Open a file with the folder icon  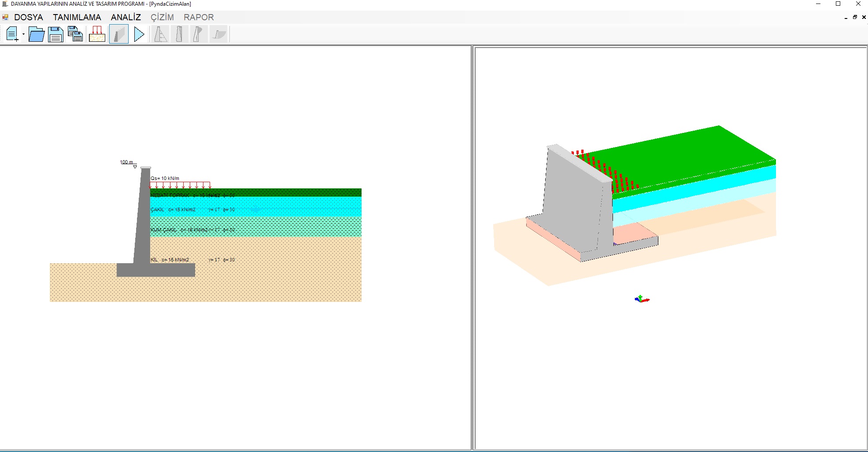point(36,34)
